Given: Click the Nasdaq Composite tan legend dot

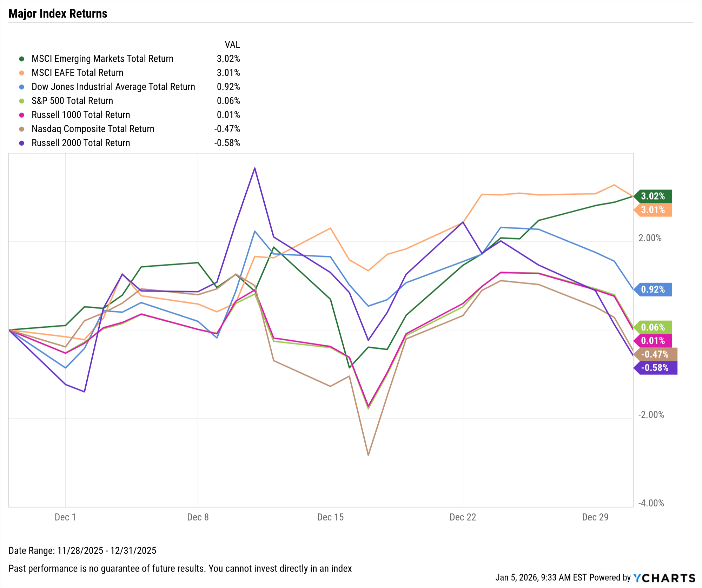Looking at the screenshot, I should [x=22, y=129].
